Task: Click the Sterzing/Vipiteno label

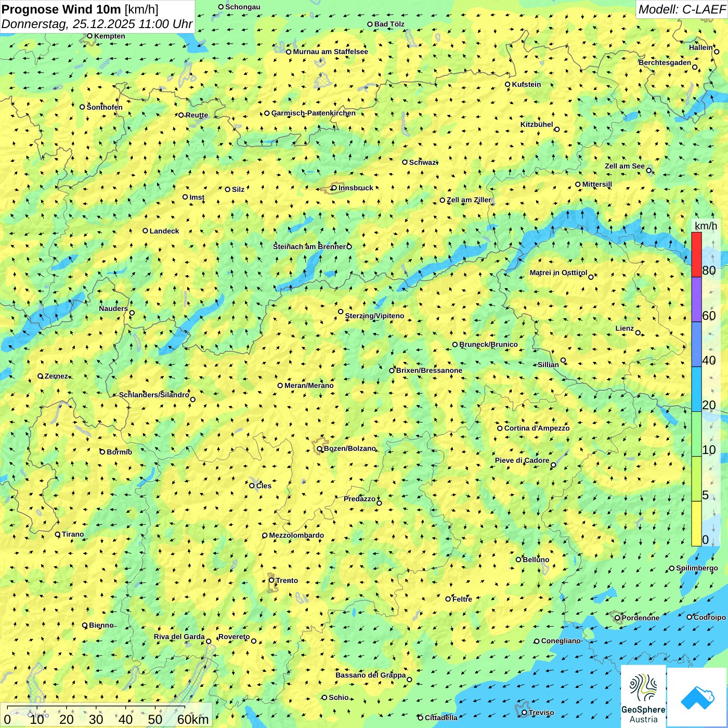Action: [x=374, y=316]
